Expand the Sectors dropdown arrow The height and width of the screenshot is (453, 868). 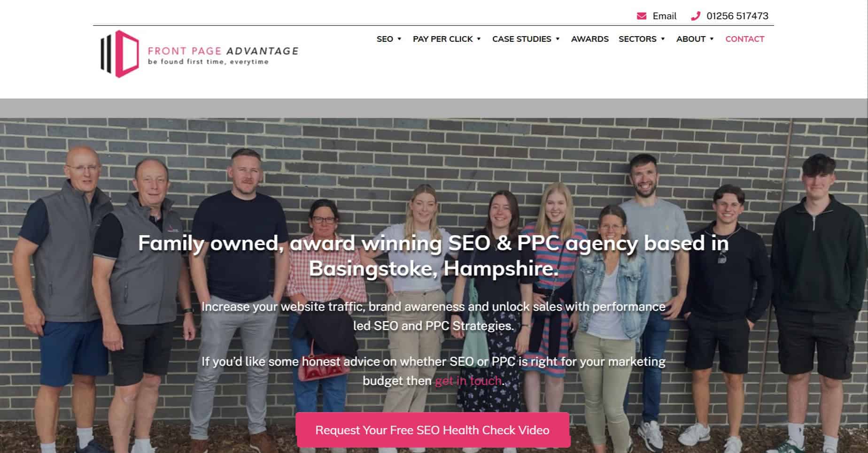(663, 39)
